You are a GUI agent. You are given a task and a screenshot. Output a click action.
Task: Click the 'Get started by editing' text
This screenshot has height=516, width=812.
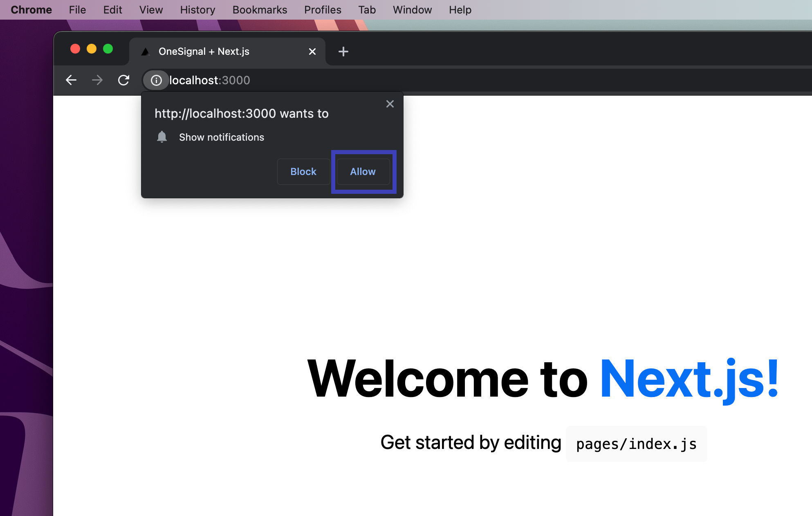click(471, 443)
